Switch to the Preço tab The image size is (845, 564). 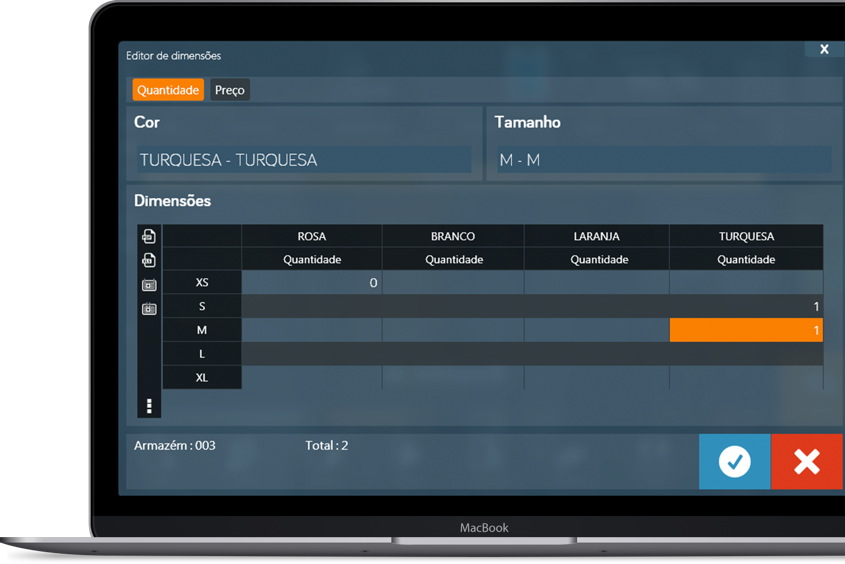pyautogui.click(x=230, y=90)
